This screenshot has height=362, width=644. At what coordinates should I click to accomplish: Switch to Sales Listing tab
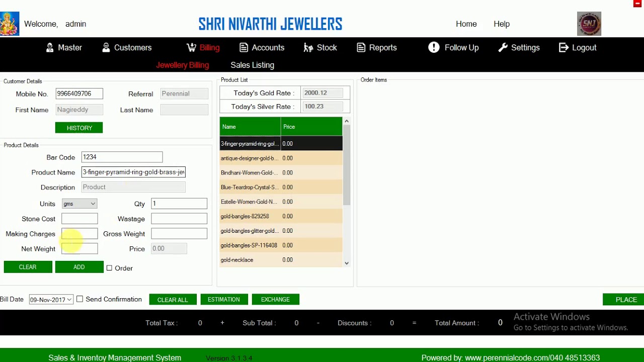(x=252, y=65)
